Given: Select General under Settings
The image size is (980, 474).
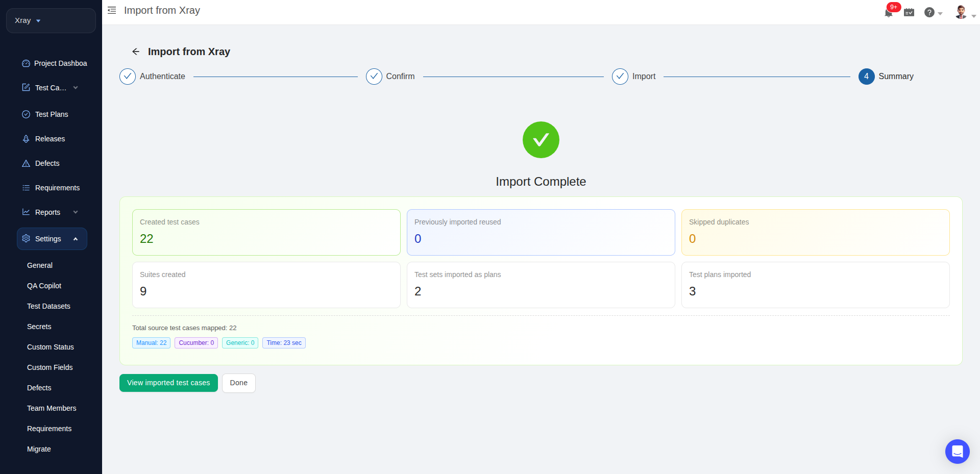Looking at the screenshot, I should [x=40, y=265].
